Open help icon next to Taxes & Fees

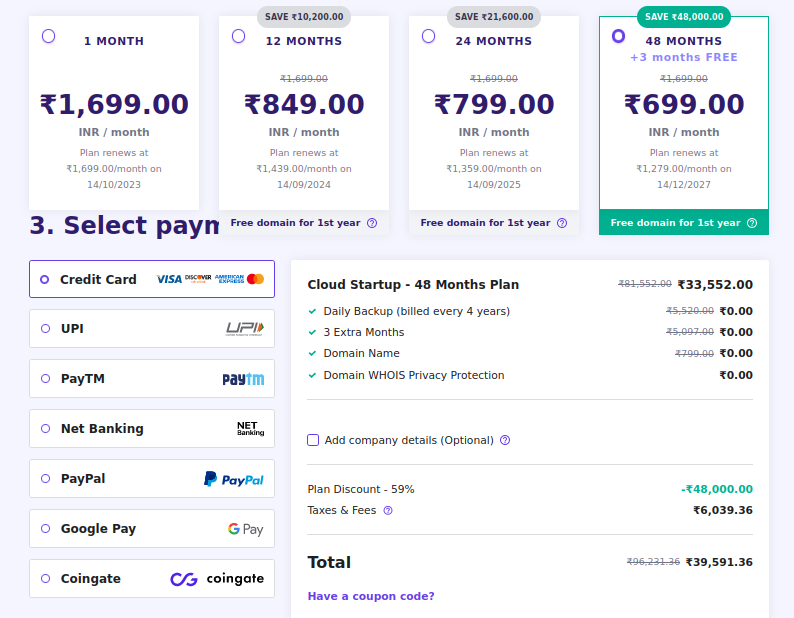click(x=388, y=510)
